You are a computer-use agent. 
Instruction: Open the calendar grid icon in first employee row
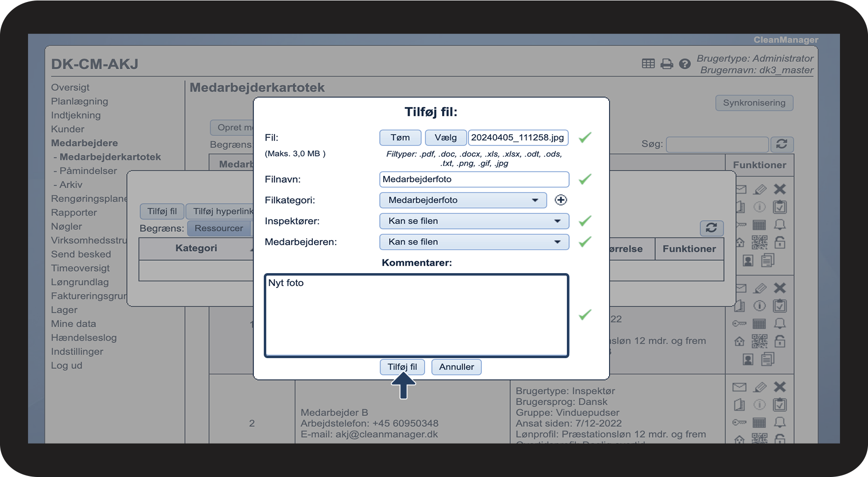(759, 225)
